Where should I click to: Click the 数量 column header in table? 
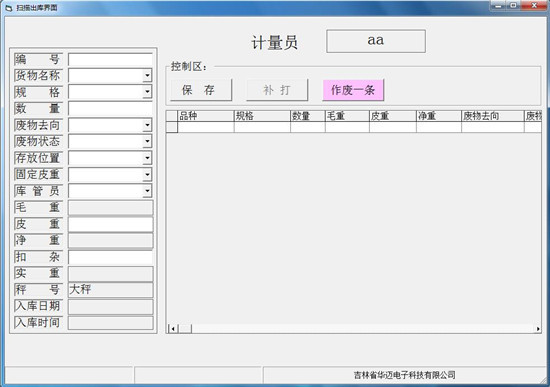(308, 116)
